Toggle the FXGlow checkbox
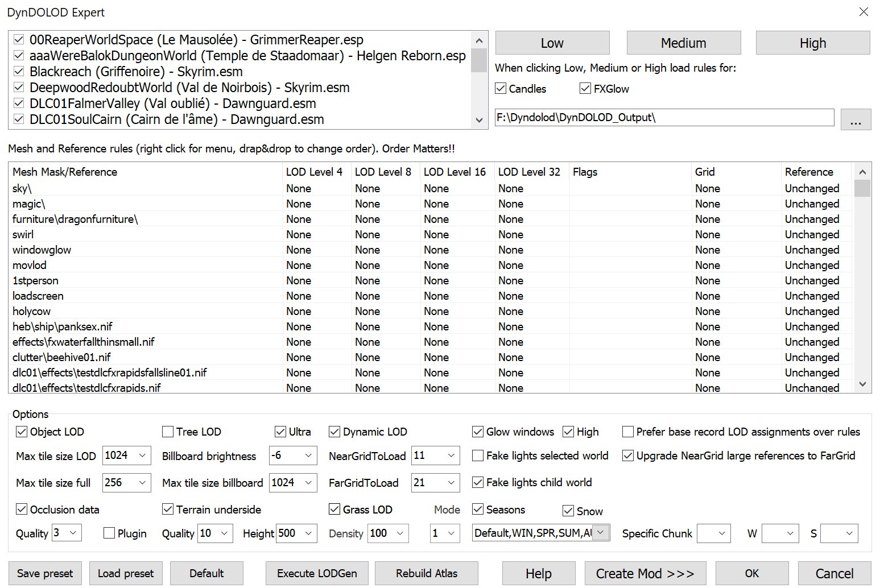 (x=585, y=88)
